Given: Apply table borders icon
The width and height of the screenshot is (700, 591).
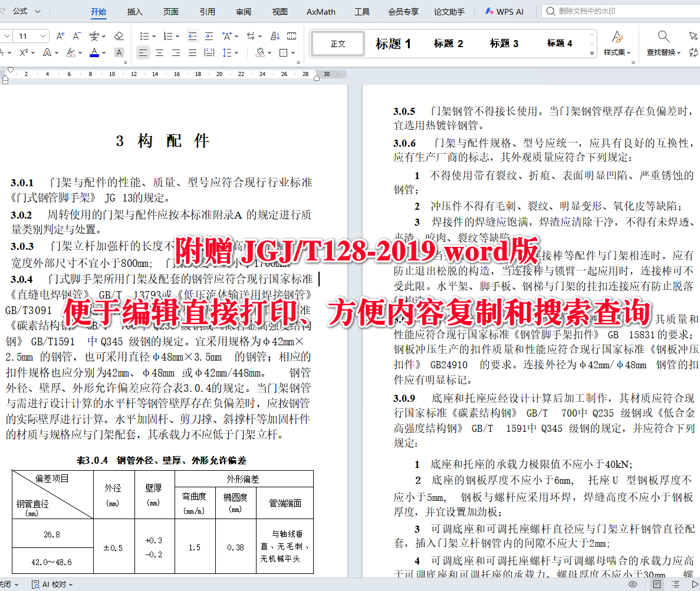Looking at the screenshot, I should (283, 53).
